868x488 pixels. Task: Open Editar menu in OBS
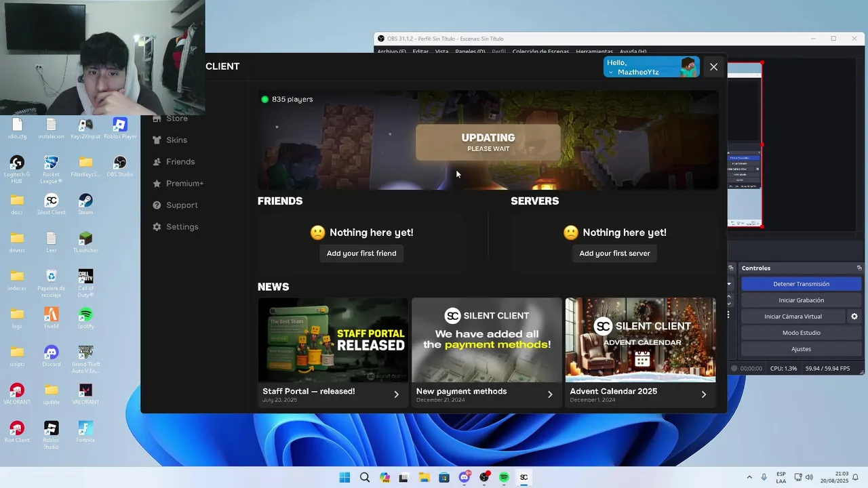point(420,52)
